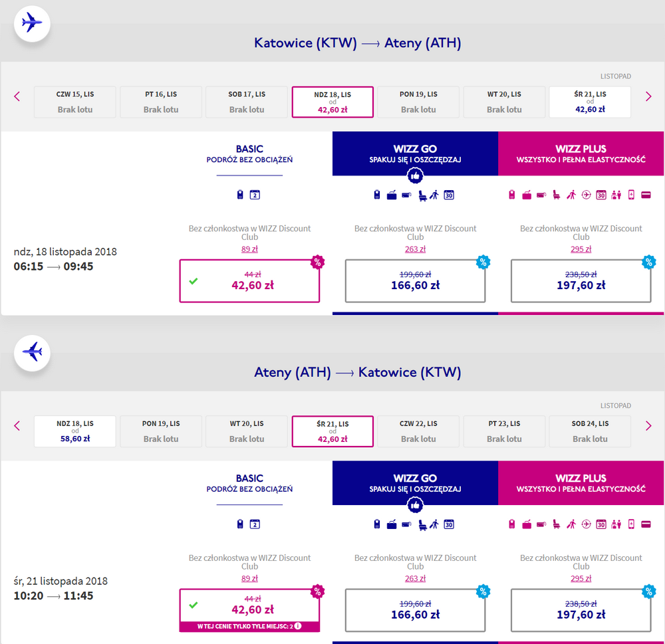Select return date ŚR 21, LIS
665x644 pixels.
coord(332,431)
